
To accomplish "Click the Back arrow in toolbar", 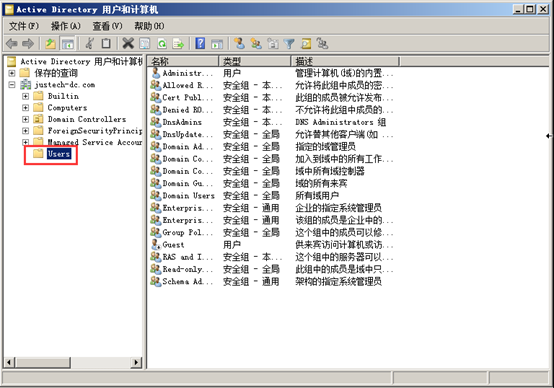I will click(x=12, y=44).
